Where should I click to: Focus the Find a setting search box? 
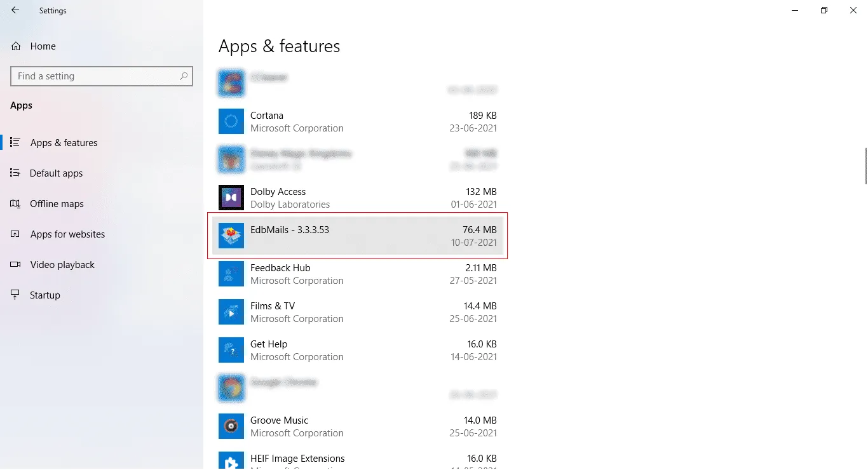click(x=102, y=76)
